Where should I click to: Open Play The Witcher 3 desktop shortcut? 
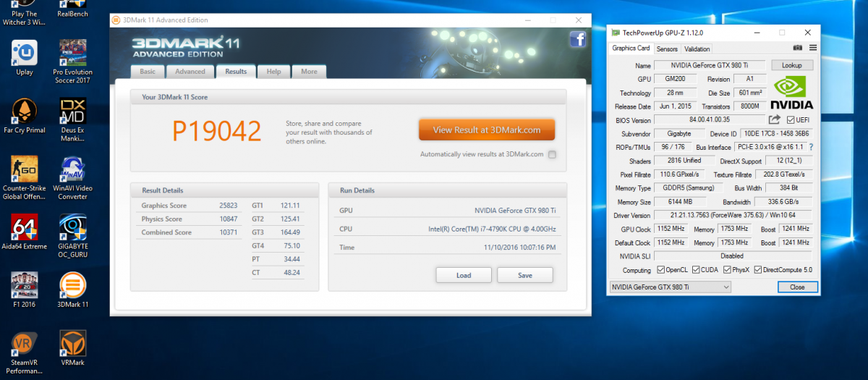25,12
